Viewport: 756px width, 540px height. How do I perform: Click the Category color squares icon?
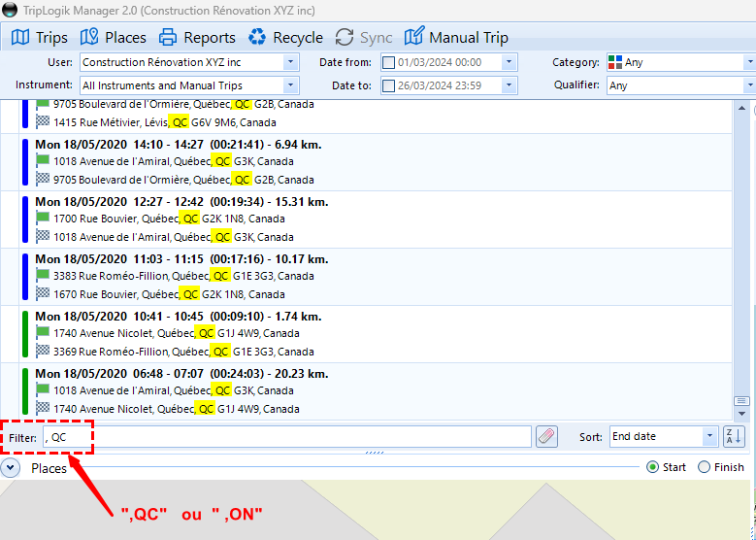pos(615,62)
